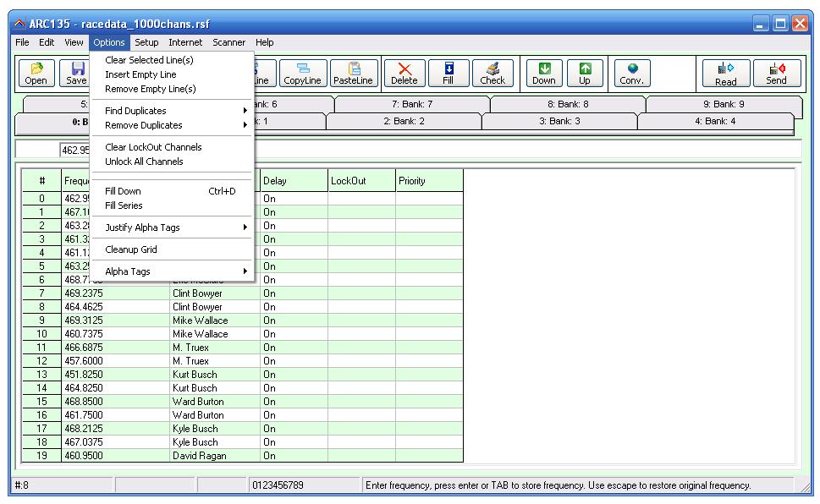Screen dimensions: 820x504
Task: Move line with the Down arrow icon
Action: tap(544, 74)
